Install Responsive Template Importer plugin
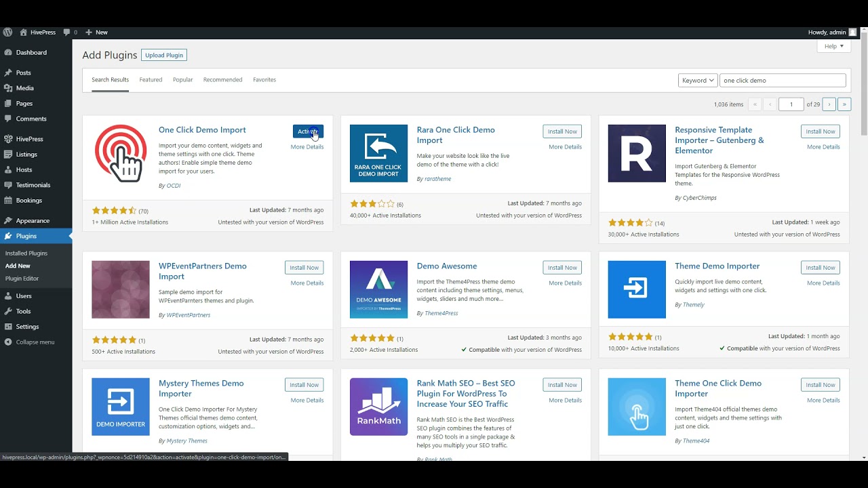Viewport: 868px width, 488px height. 821,131
